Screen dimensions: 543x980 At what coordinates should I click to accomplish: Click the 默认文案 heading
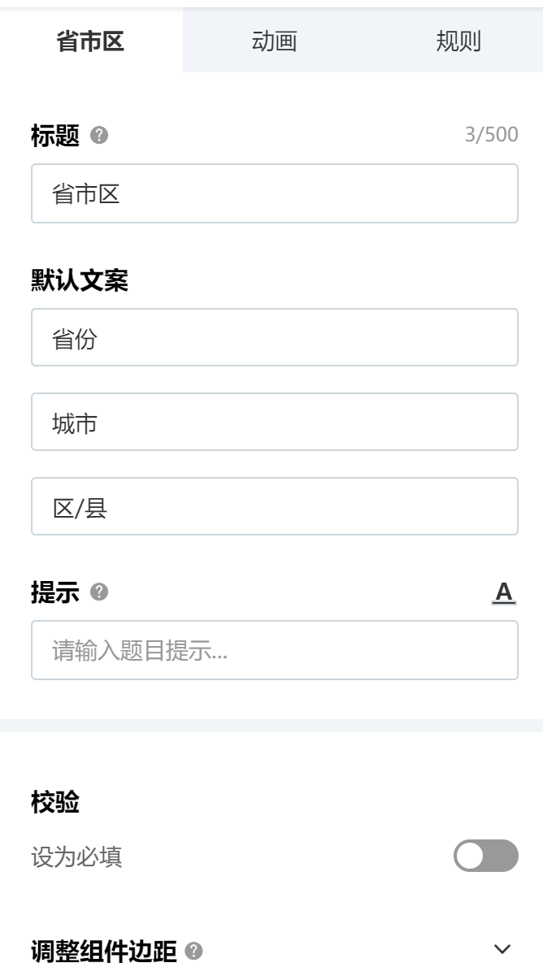80,280
